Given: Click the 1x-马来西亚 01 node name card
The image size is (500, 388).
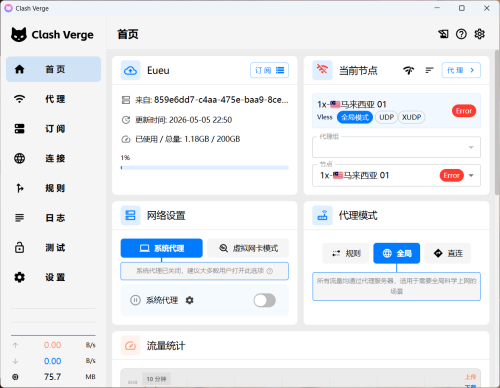Looking at the screenshot, I should tap(396, 111).
